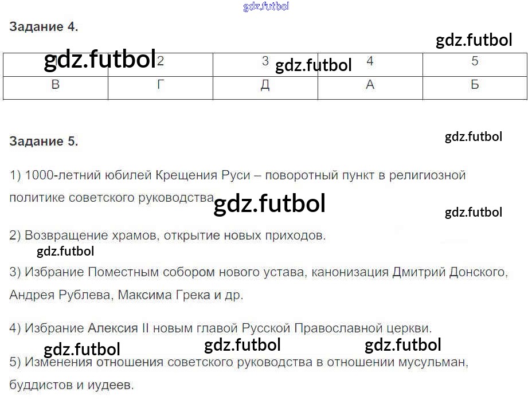Select the table cell containing letter "Б"
This screenshot has height=400, width=532.
pyautogui.click(x=475, y=86)
